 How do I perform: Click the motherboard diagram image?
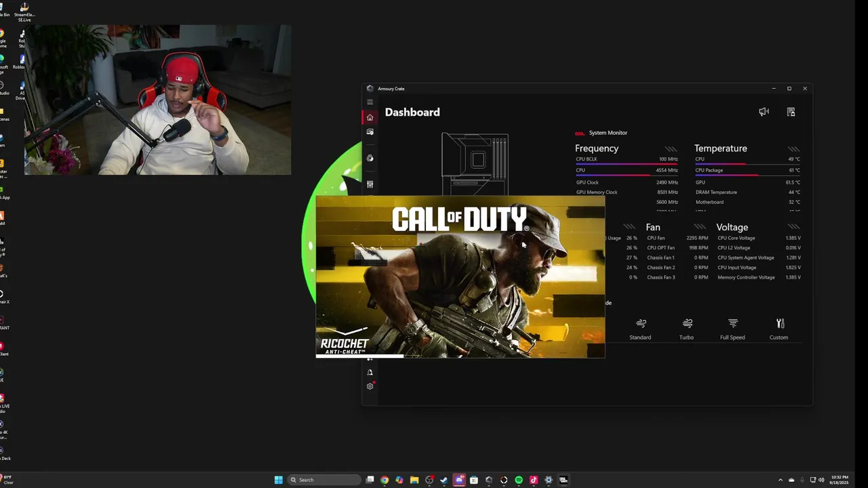tap(475, 164)
